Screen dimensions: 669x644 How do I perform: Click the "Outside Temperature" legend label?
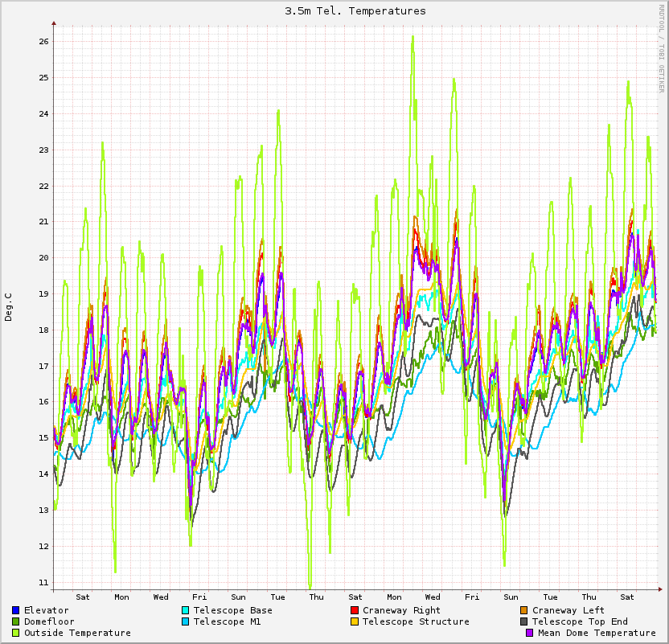pyautogui.click(x=77, y=633)
